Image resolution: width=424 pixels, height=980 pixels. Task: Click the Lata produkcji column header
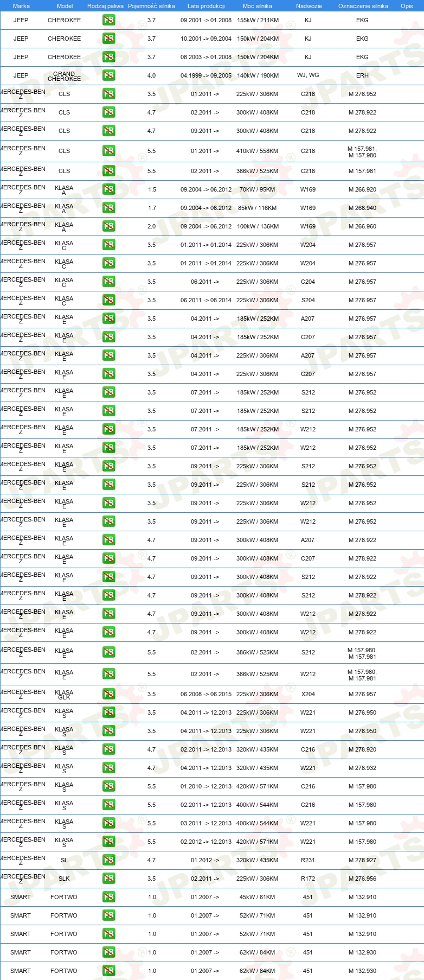[206, 6]
